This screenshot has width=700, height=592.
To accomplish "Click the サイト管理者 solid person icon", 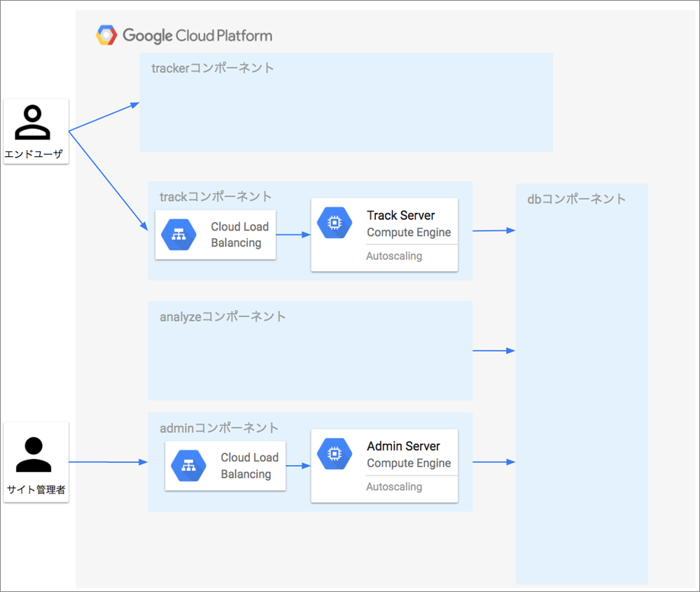I will coord(34,455).
